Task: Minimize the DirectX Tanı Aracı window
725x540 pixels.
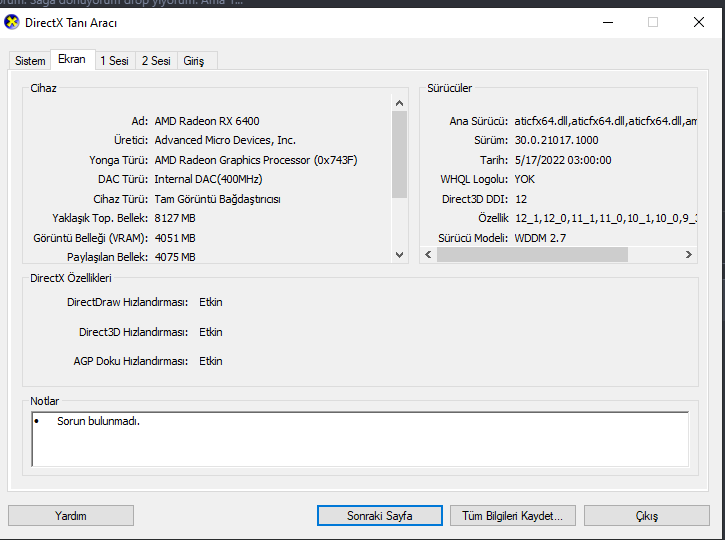Action: (x=608, y=22)
